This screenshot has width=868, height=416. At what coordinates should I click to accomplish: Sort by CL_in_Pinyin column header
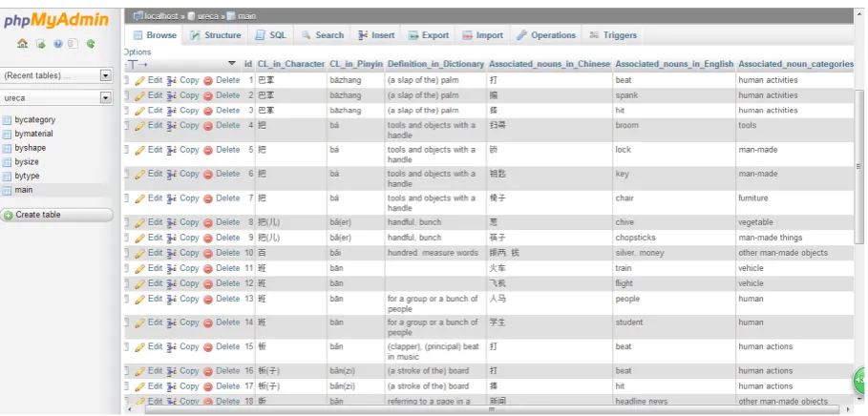click(356, 64)
